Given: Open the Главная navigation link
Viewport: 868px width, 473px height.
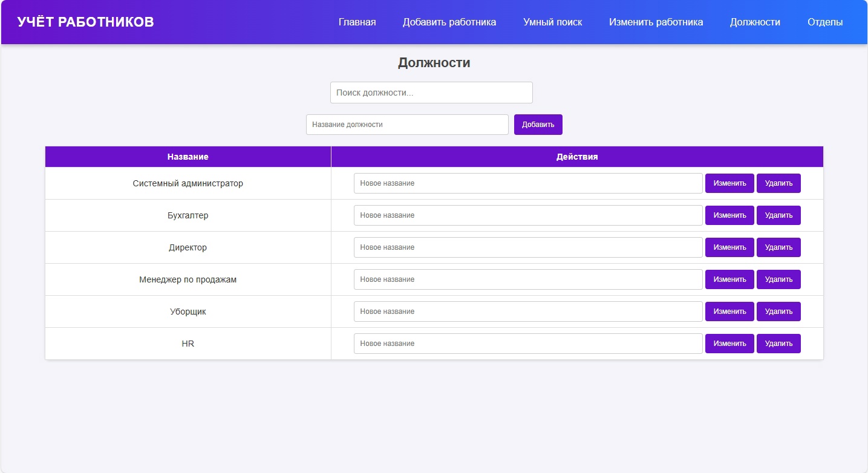Looking at the screenshot, I should point(357,22).
